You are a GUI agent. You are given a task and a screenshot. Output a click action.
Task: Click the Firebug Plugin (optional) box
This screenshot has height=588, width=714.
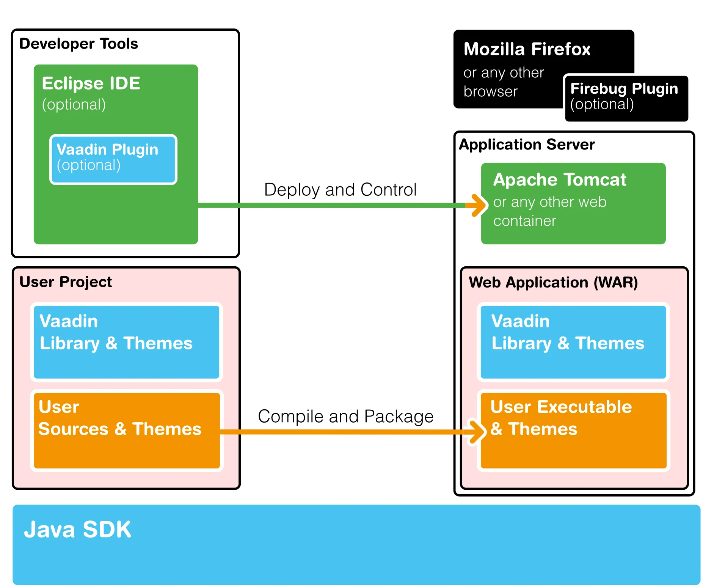(x=626, y=98)
